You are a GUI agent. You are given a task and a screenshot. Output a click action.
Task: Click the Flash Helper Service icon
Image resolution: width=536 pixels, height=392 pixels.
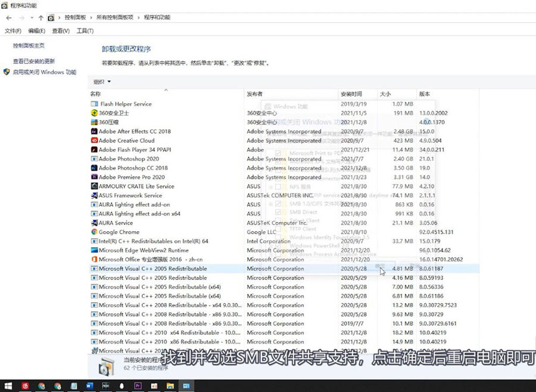94,104
